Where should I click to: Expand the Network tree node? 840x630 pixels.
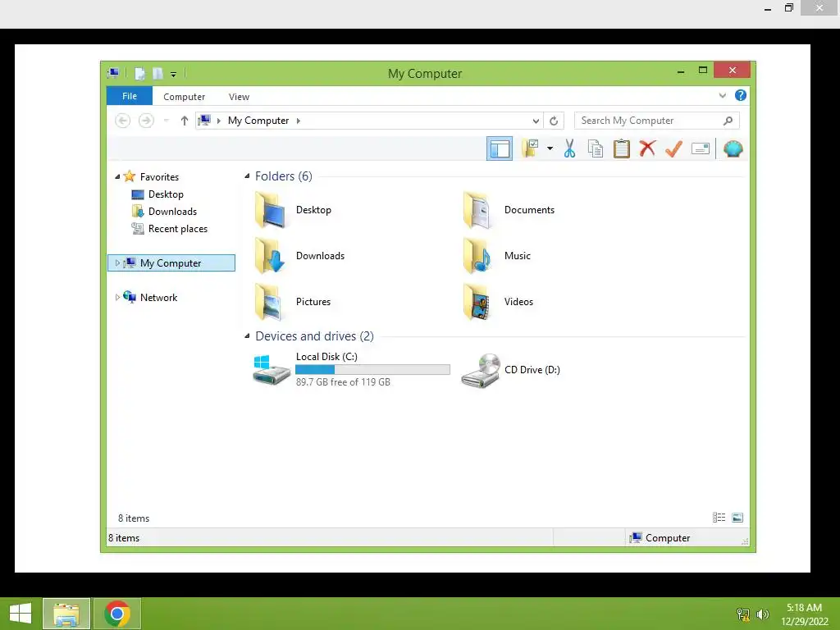117,297
